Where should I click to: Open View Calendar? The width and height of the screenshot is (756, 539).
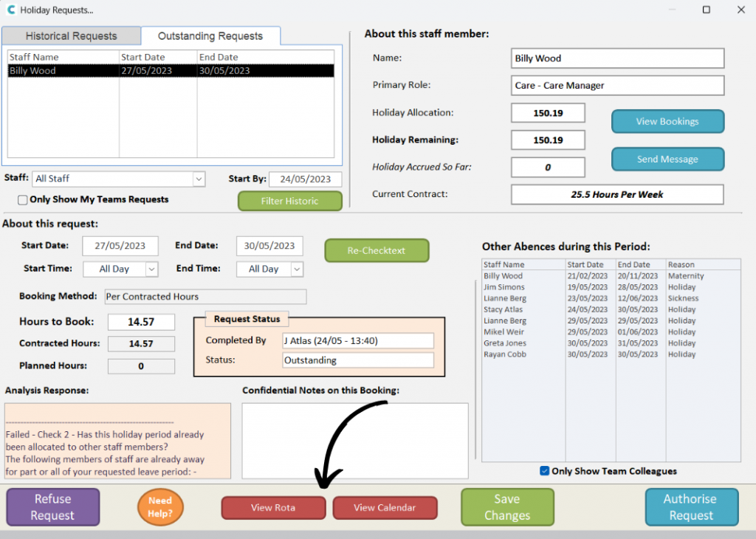[x=385, y=507]
